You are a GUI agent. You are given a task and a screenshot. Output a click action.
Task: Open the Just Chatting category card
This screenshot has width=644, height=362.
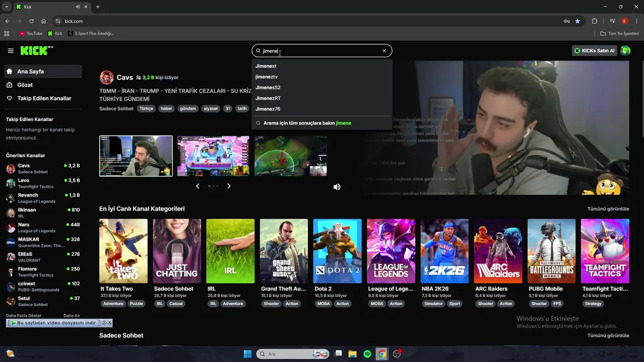177,251
